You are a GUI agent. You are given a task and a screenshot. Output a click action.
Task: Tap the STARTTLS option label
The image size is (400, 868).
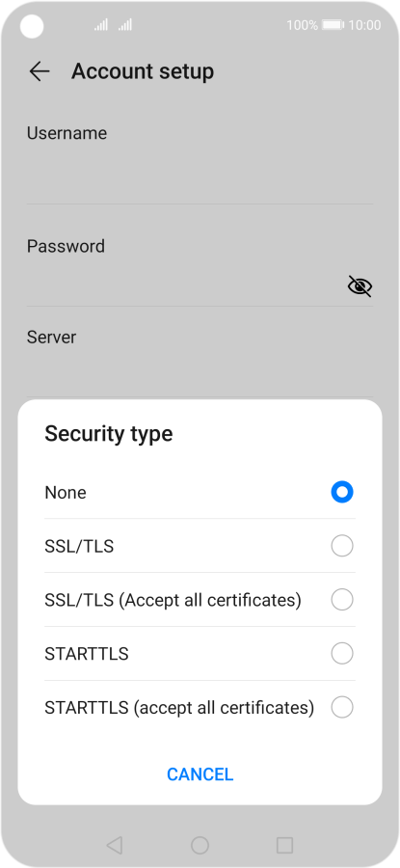pos(87,654)
